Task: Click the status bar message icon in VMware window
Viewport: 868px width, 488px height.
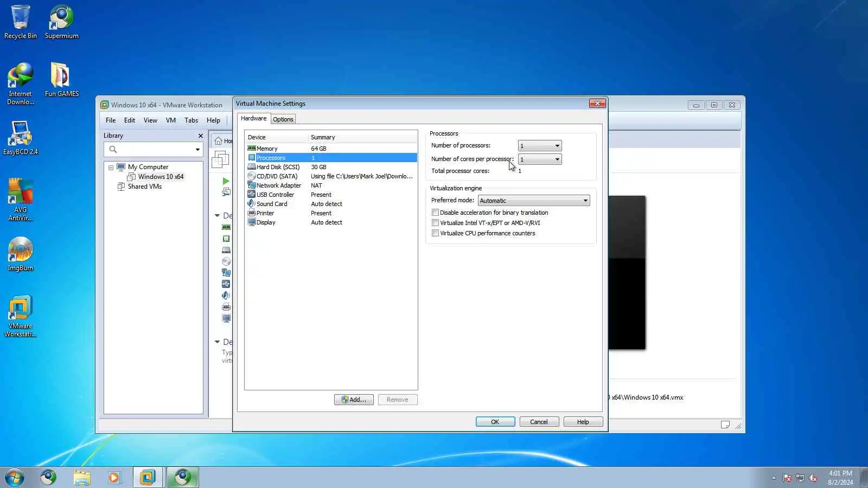Action: coord(725,425)
